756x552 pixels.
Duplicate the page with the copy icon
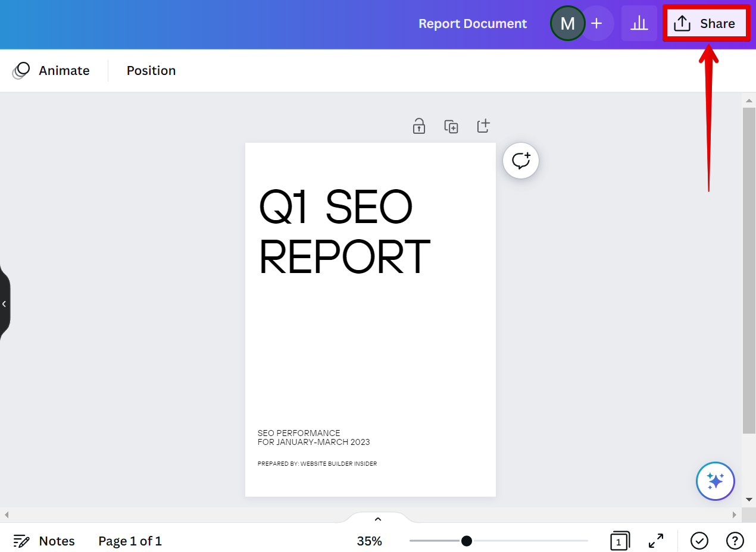coord(451,126)
